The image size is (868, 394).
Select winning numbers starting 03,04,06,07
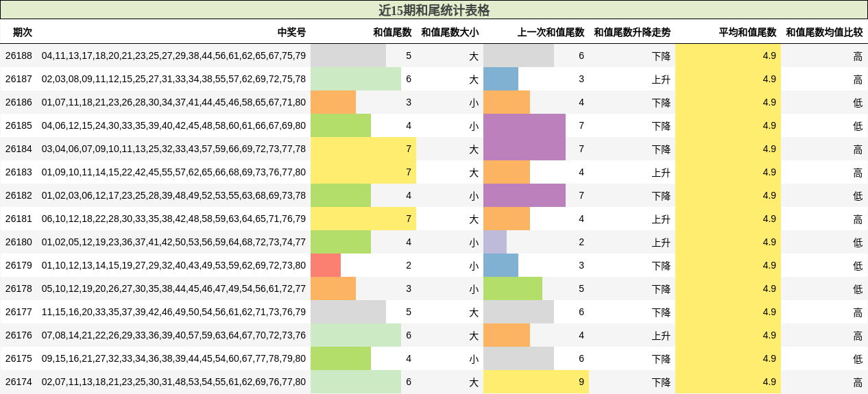pyautogui.click(x=173, y=149)
